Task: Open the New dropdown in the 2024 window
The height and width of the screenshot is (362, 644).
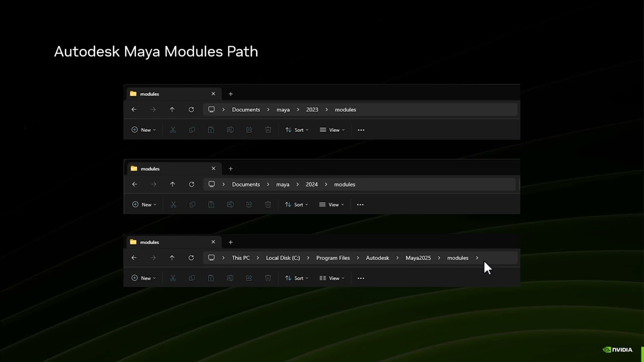Action: click(144, 205)
